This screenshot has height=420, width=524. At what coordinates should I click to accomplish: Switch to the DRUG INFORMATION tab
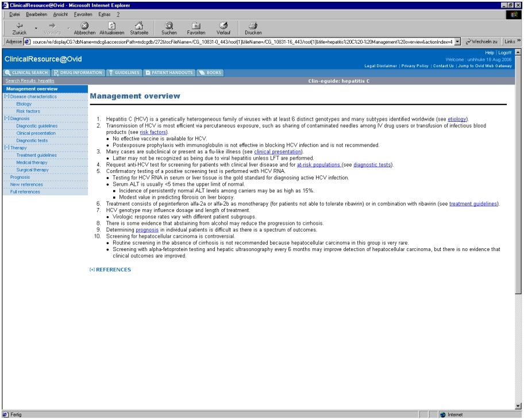click(78, 73)
